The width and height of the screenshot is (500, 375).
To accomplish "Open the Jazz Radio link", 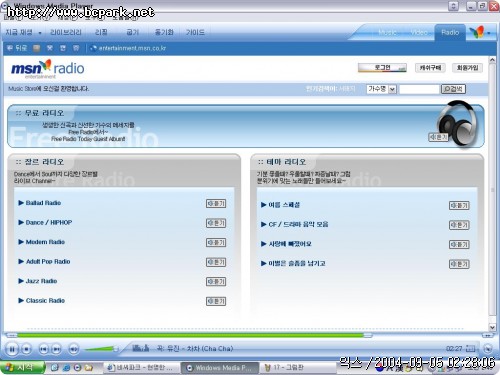I will pos(41,281).
